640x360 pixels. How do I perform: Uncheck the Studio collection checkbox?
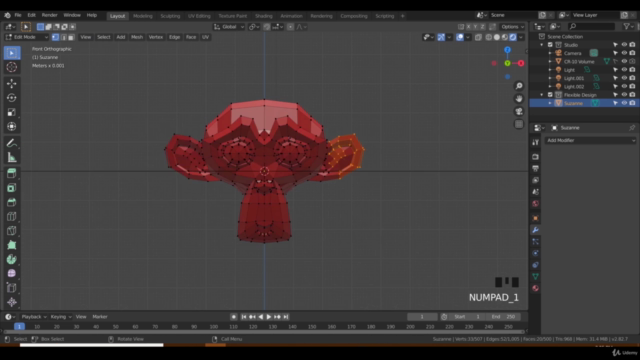click(550, 45)
